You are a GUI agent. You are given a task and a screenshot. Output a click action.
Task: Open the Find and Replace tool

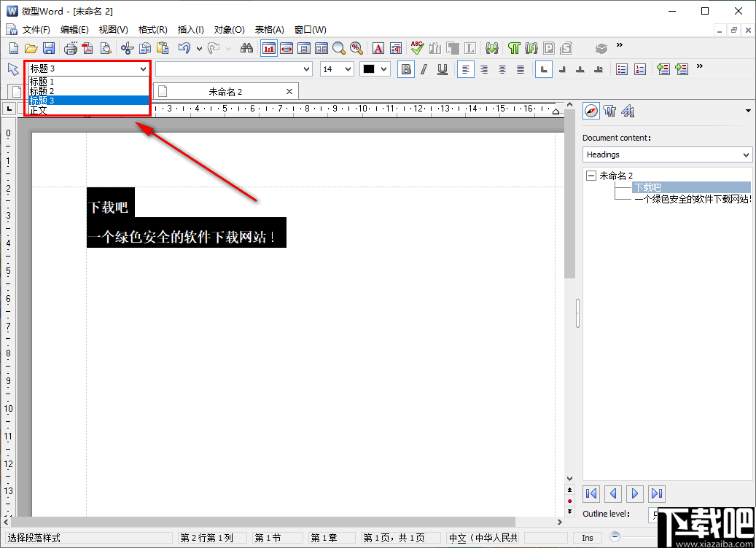[247, 47]
